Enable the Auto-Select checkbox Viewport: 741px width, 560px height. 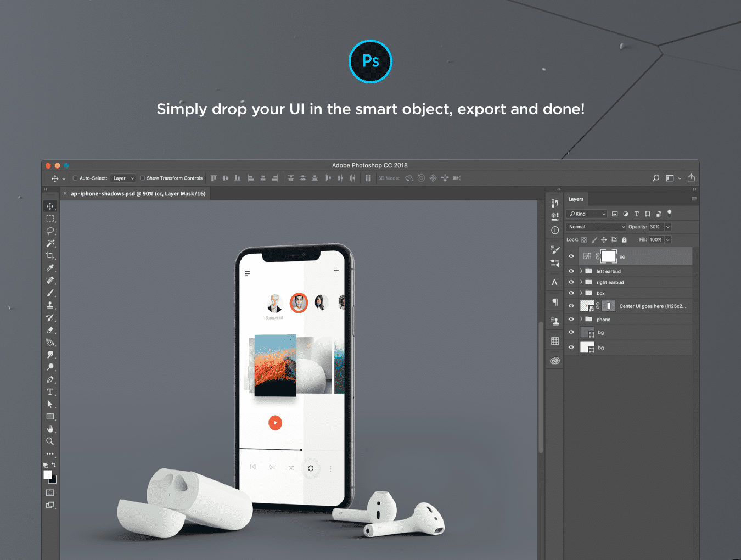click(76, 178)
